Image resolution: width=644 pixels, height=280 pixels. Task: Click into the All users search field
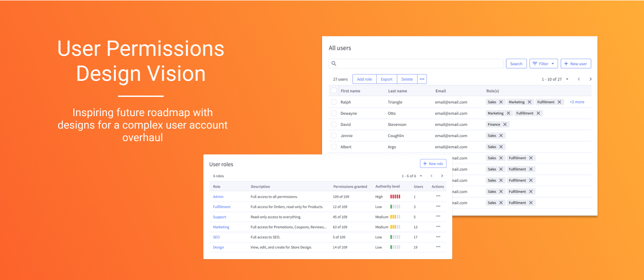(416, 63)
